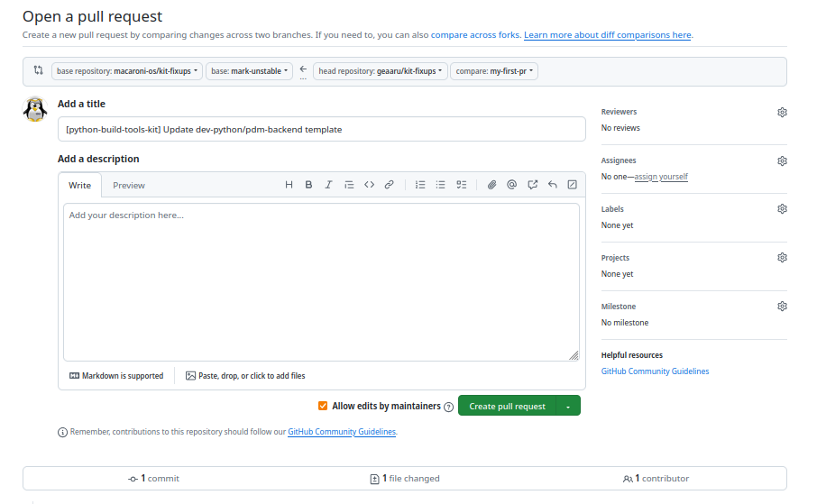Click the penguin user avatar

[x=35, y=109]
